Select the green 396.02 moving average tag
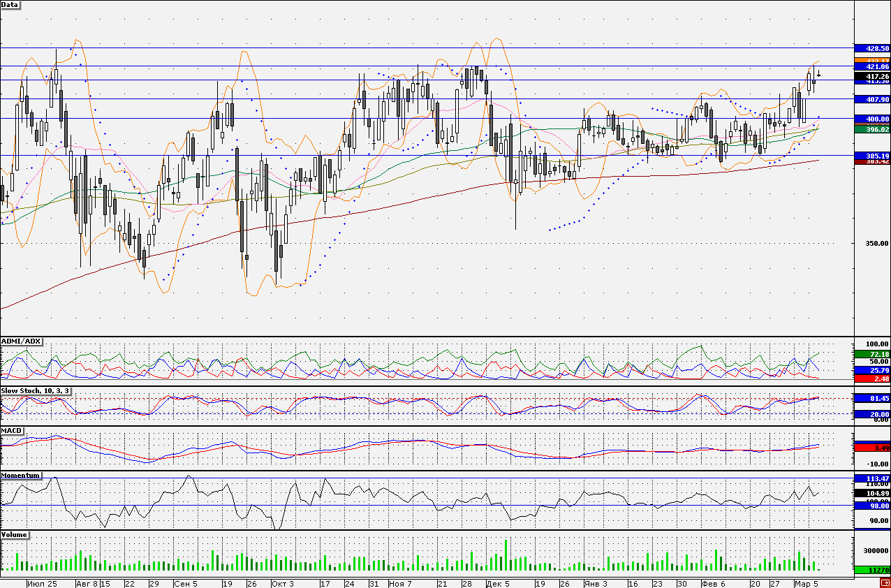The width and height of the screenshot is (891, 588). point(873,129)
